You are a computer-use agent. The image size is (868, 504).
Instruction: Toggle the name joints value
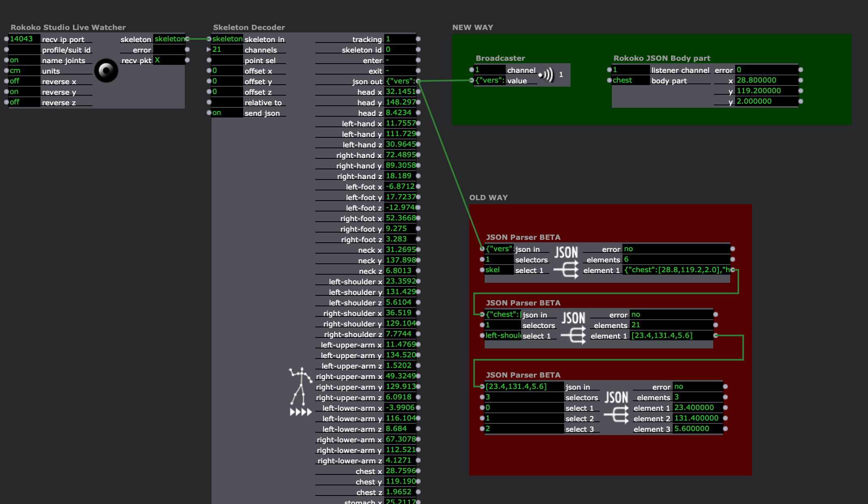[x=24, y=60]
